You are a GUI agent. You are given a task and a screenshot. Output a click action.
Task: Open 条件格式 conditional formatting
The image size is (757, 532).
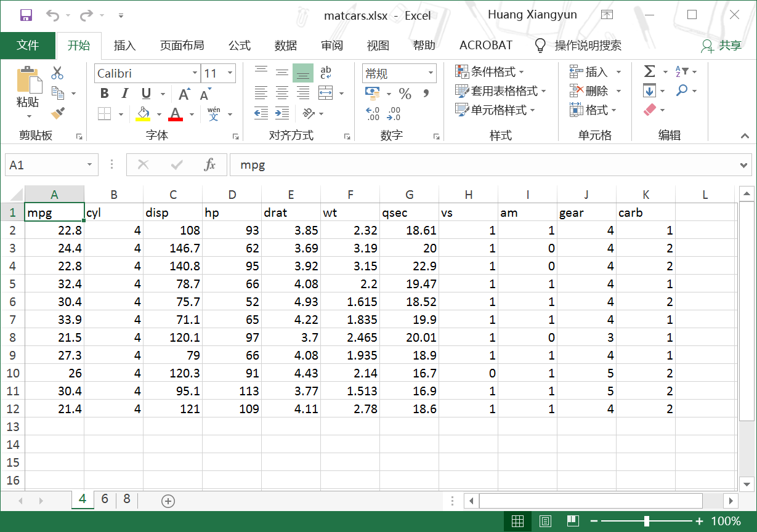tap(490, 72)
